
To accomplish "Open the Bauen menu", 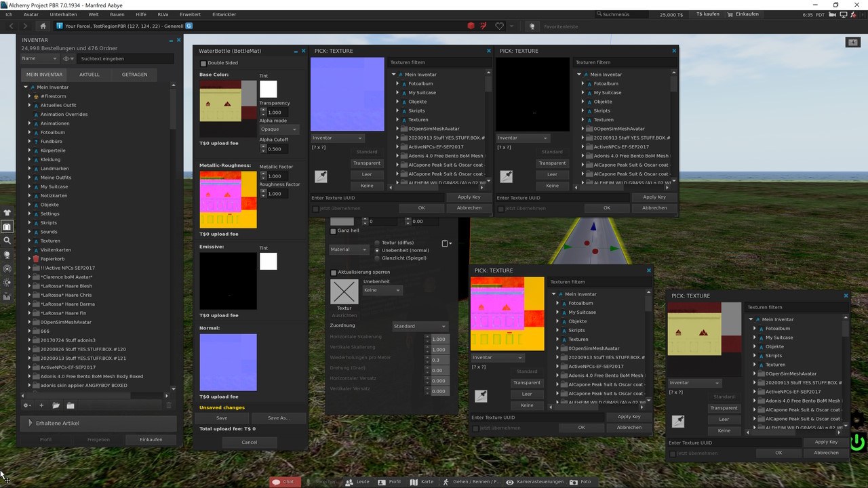I will pos(117,14).
